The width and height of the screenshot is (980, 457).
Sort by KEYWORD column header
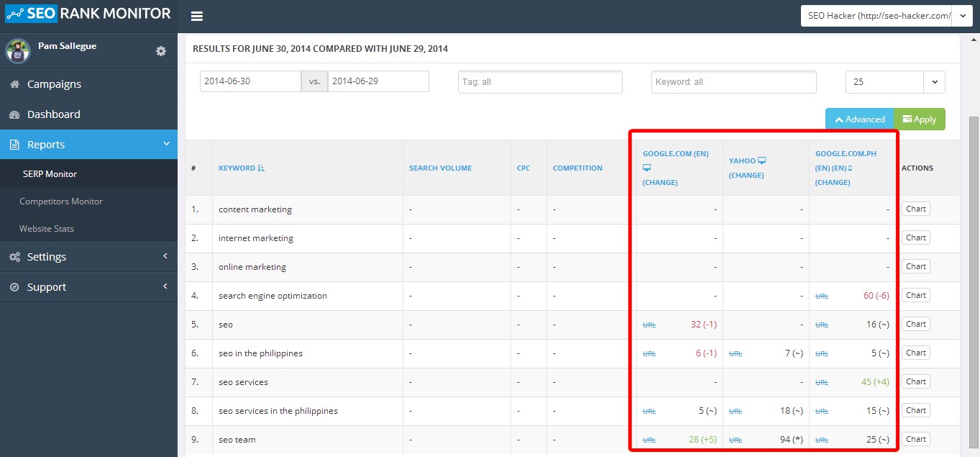tap(237, 168)
